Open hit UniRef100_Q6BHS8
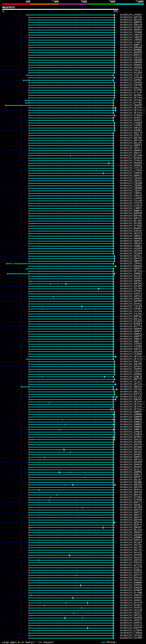The height and width of the screenshot is (644, 146). coord(131,22)
